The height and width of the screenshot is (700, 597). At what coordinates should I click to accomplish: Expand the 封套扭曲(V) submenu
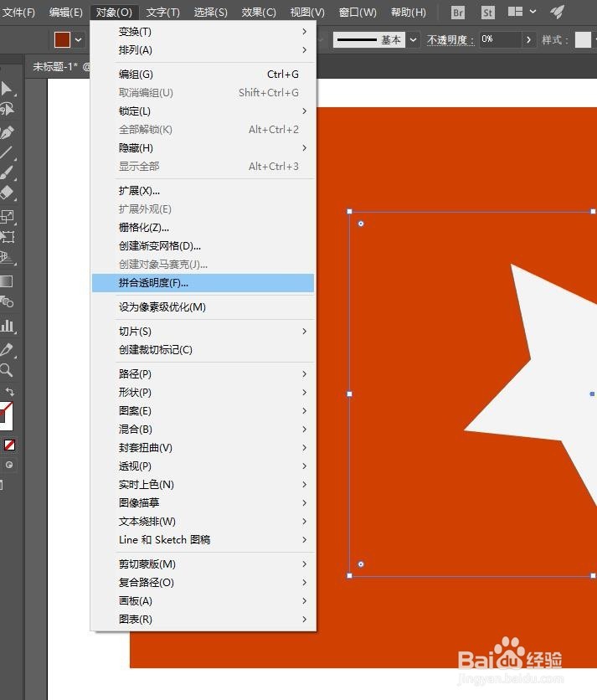pos(203,447)
